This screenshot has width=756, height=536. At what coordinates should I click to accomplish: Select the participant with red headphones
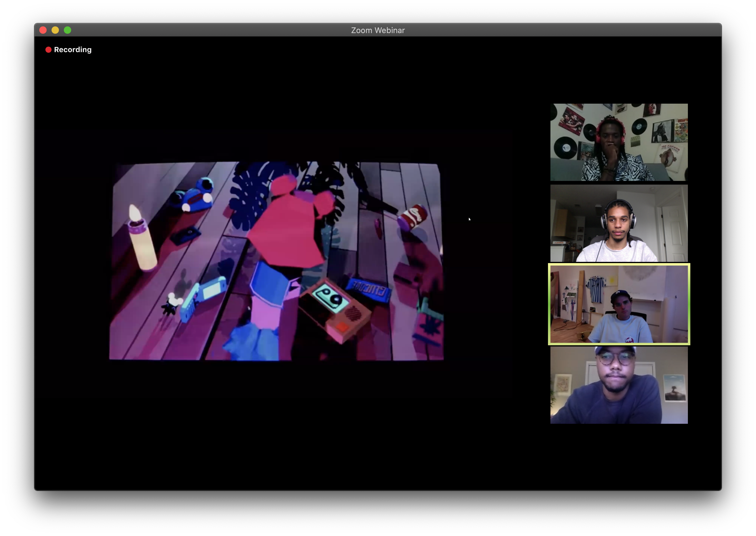pyautogui.click(x=619, y=142)
